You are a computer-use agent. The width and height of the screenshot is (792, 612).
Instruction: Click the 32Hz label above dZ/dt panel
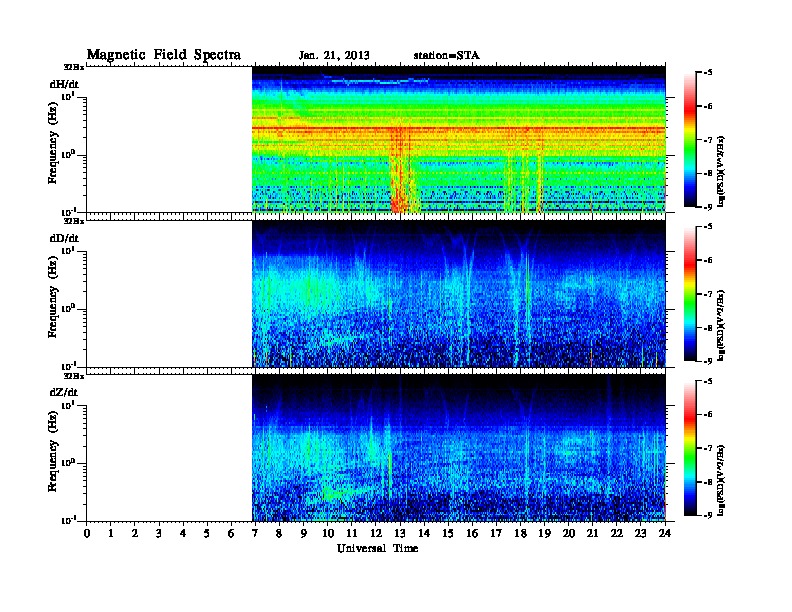click(74, 376)
